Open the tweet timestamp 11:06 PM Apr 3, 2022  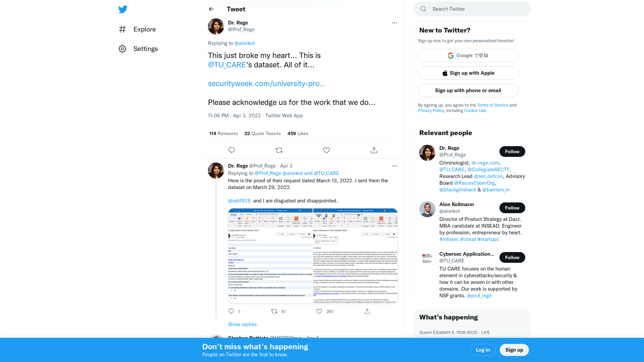[234, 116]
